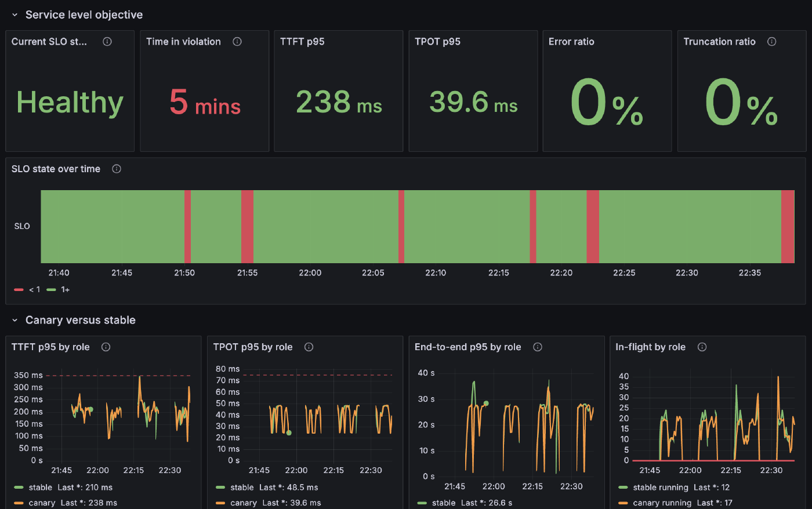Open info icon on In-flight by role
This screenshot has height=509, width=812.
click(702, 347)
